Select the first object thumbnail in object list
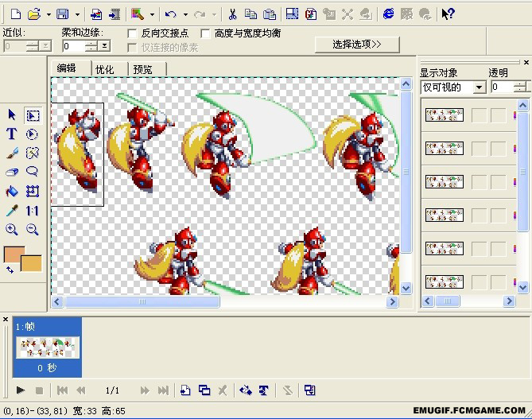Screen dimensions: 532x419 point(445,115)
